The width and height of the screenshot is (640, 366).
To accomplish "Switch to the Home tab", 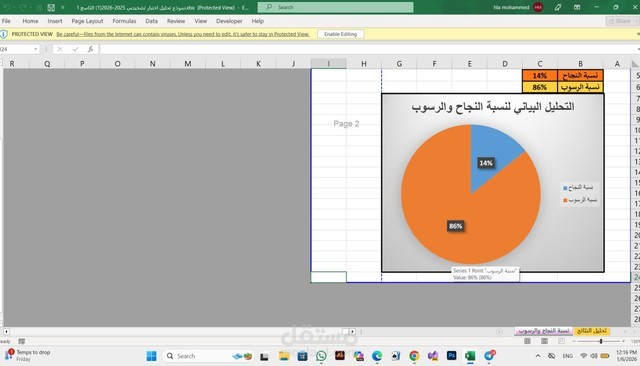I will 30,21.
